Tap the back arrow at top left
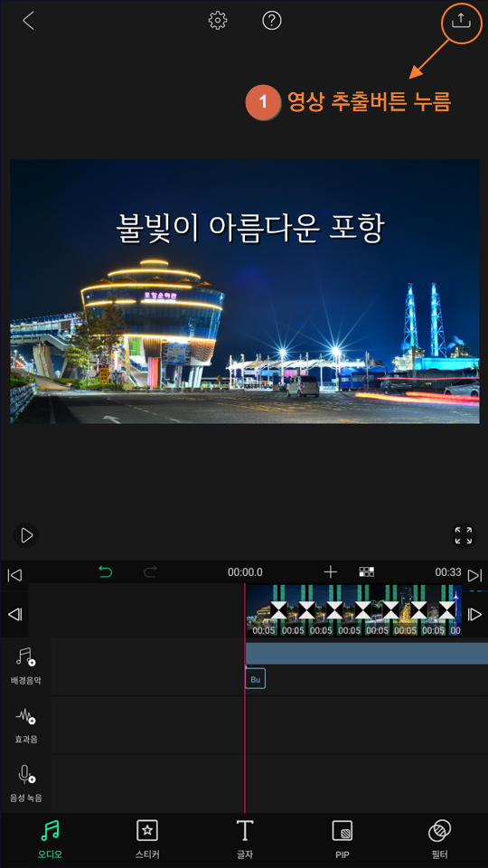The image size is (488, 868). coord(28,21)
